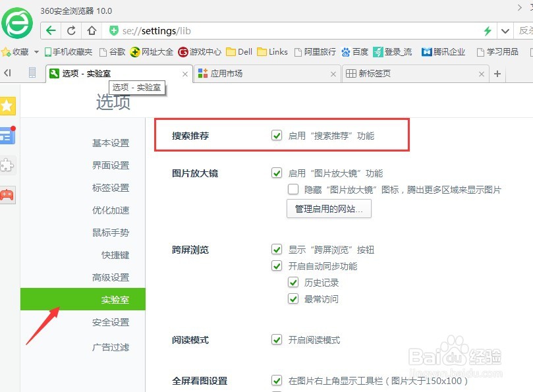The width and height of the screenshot is (533, 392).
Task: Toggle 开启自动同步功能 checkbox
Action: point(277,266)
